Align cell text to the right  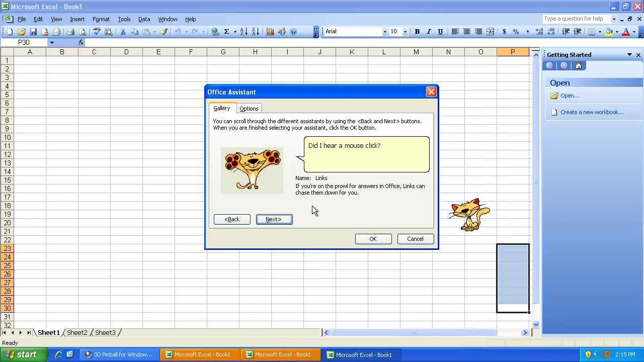[478, 32]
